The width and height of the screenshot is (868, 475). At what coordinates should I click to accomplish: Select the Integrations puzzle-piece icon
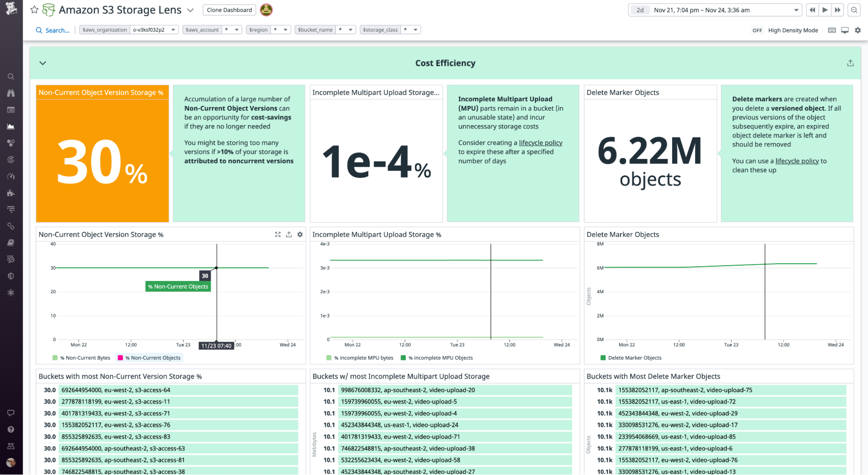11,193
